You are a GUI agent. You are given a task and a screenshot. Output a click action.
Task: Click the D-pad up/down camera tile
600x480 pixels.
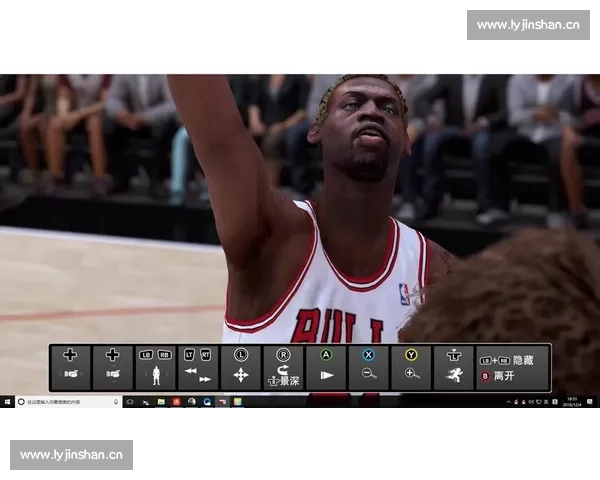point(112,367)
